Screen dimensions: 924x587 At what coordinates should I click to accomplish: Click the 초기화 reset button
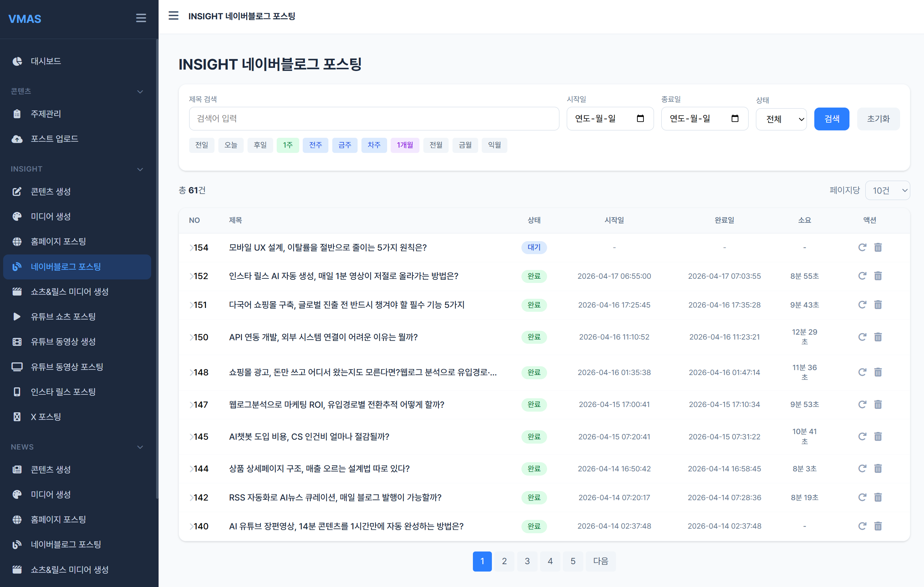point(878,119)
